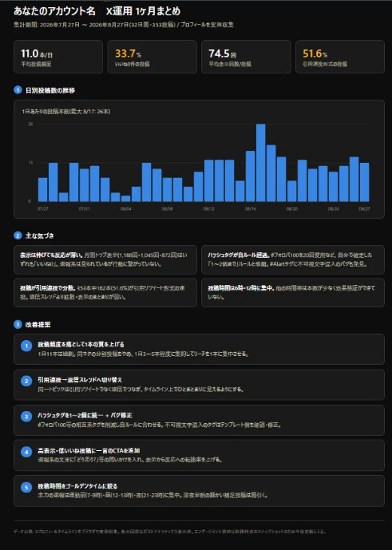The image size is (392, 550).
Task: Click the description starting 同一トピックは引用リツイート
Action: click(141, 390)
